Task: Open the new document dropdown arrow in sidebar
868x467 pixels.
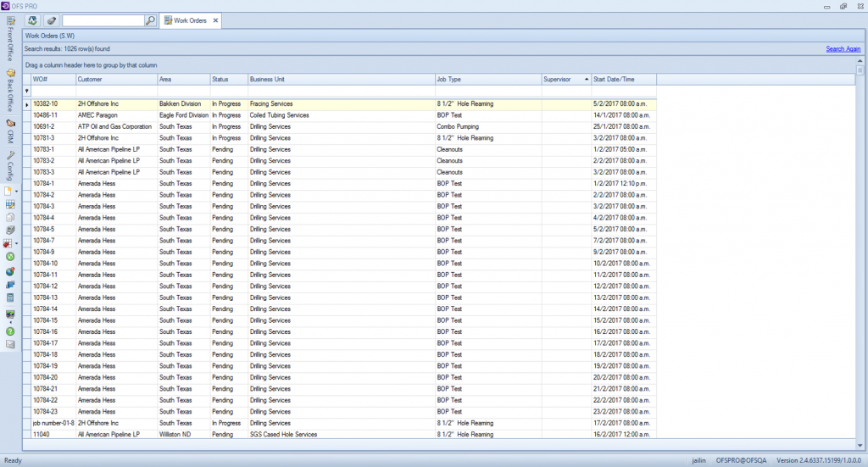Action: tap(17, 191)
